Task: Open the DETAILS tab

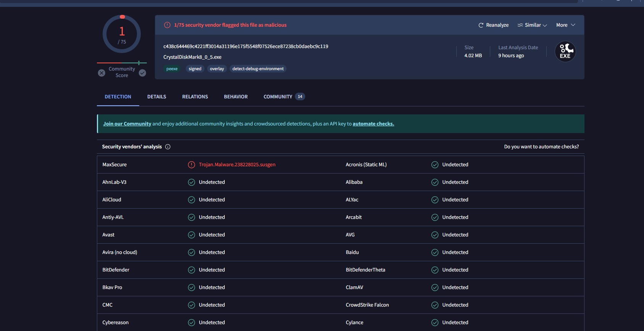Action: coord(157,97)
